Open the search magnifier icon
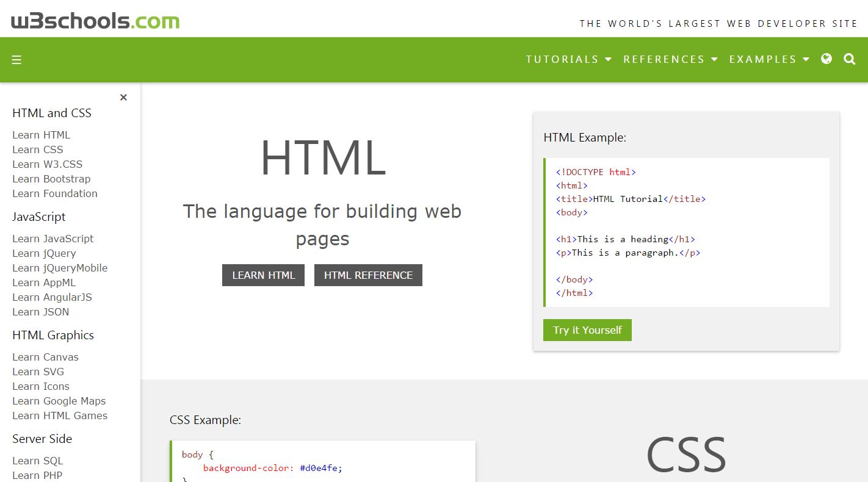 tap(850, 59)
